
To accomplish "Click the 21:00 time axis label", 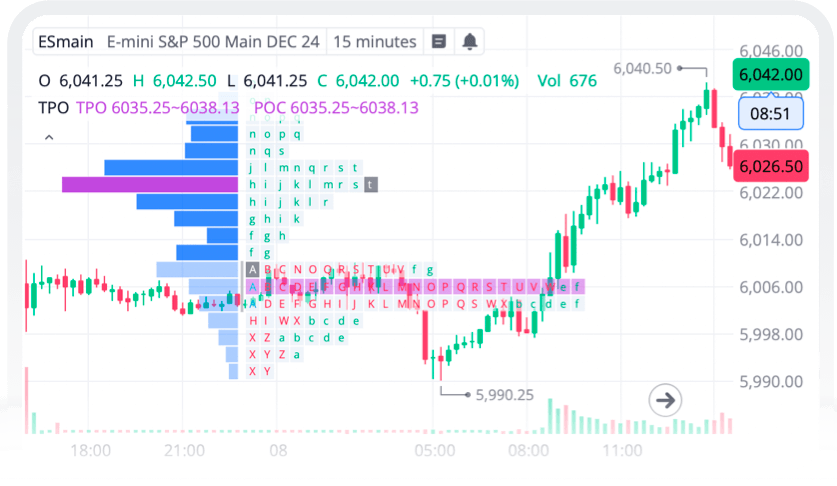I will click(x=187, y=451).
